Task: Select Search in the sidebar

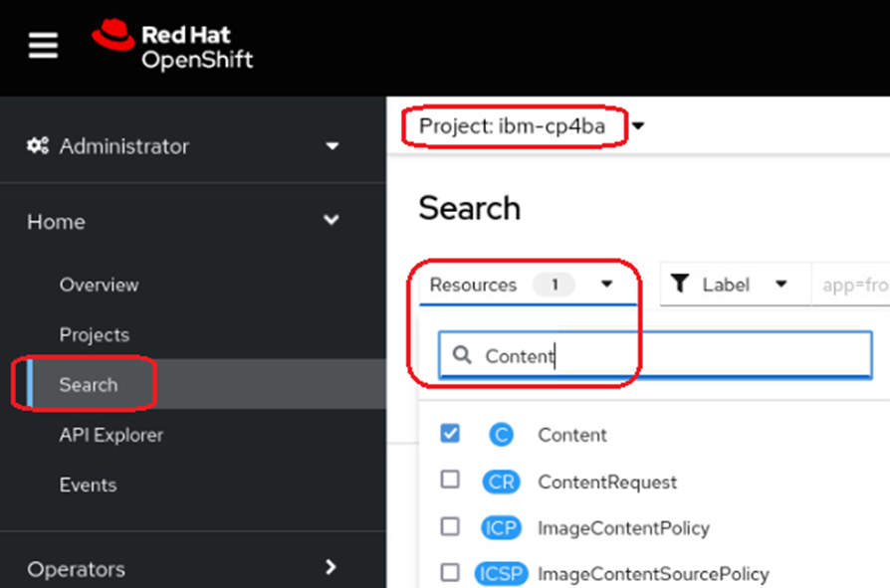Action: click(89, 384)
